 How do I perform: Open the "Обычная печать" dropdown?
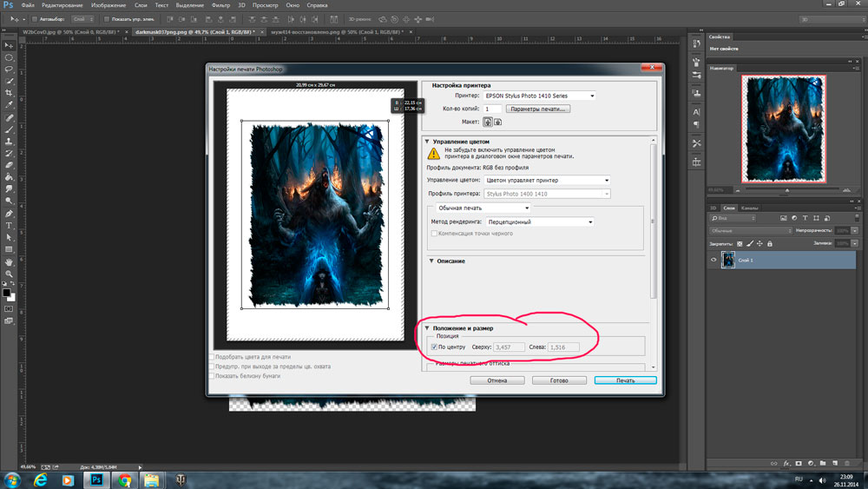(483, 208)
